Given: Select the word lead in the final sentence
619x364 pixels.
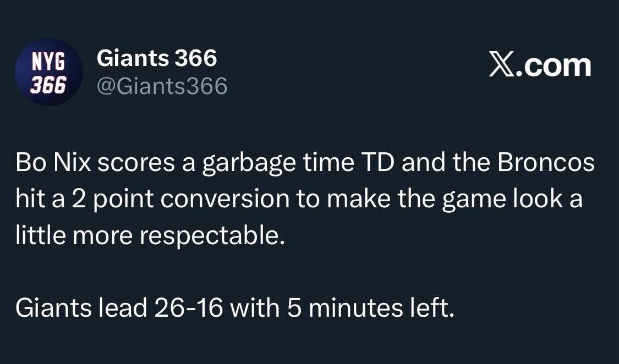Looking at the screenshot, I should [x=123, y=307].
